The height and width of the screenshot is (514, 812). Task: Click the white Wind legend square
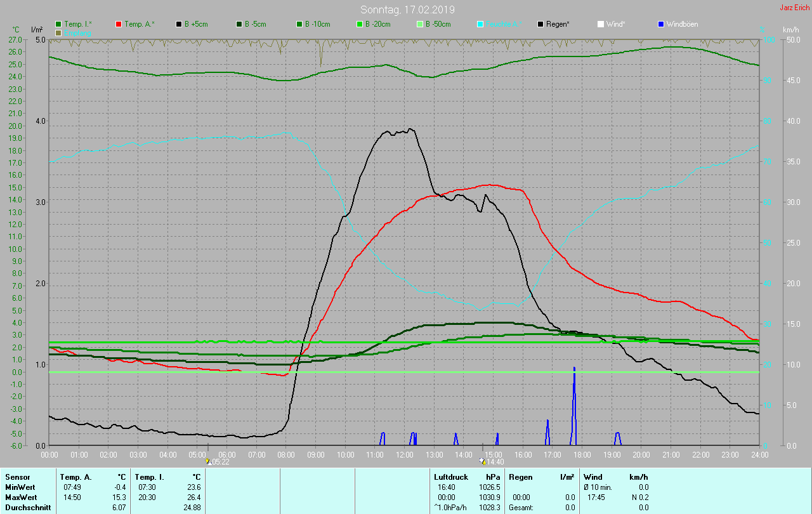point(601,24)
